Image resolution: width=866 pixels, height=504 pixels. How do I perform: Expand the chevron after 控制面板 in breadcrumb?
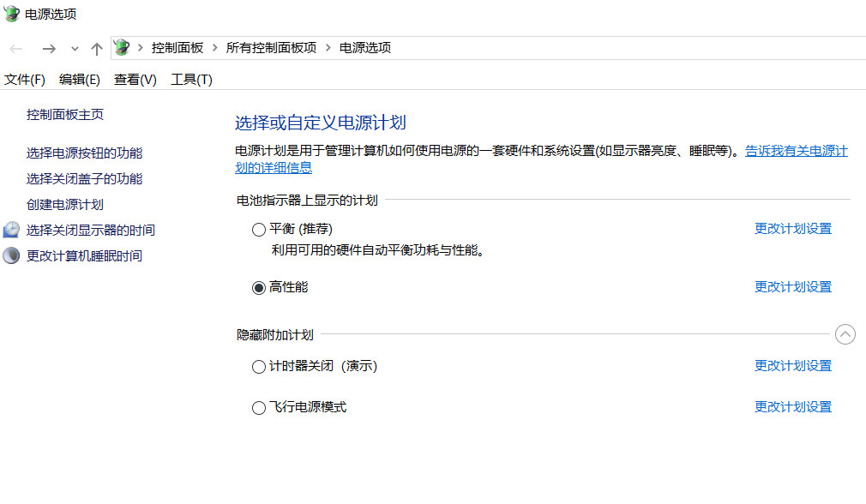click(214, 48)
